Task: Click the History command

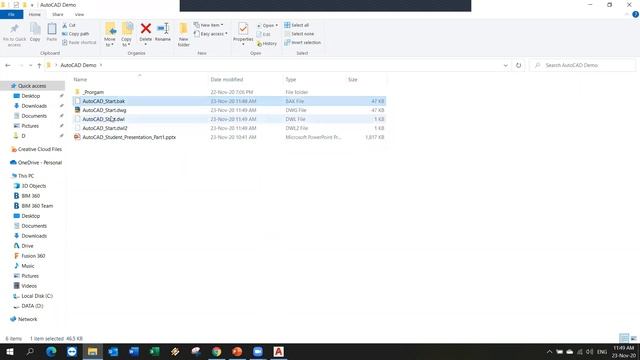Action: (x=267, y=43)
